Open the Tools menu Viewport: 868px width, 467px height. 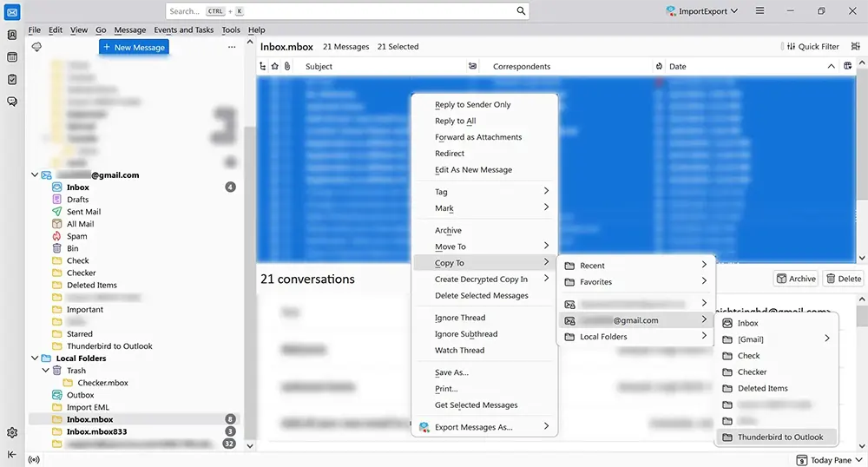231,30
